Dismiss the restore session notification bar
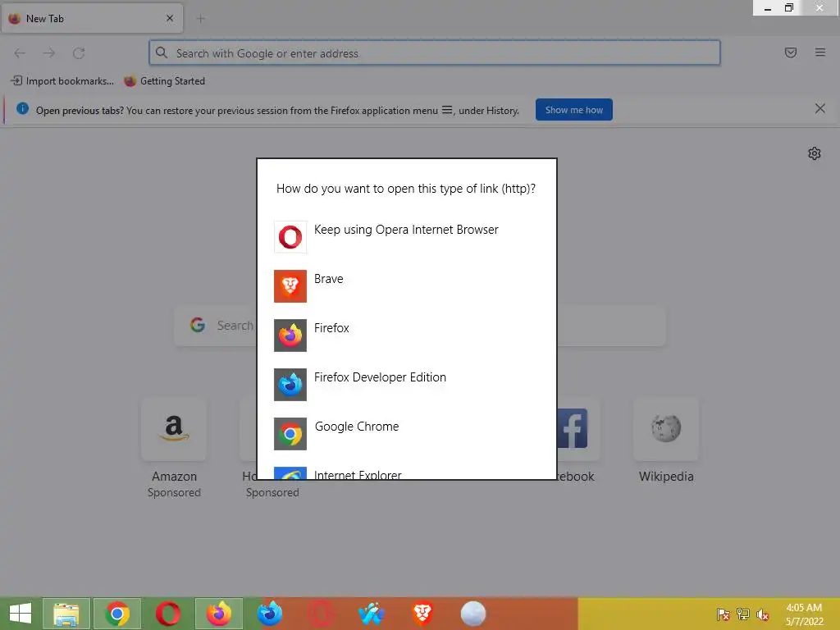The image size is (840, 630). (819, 109)
